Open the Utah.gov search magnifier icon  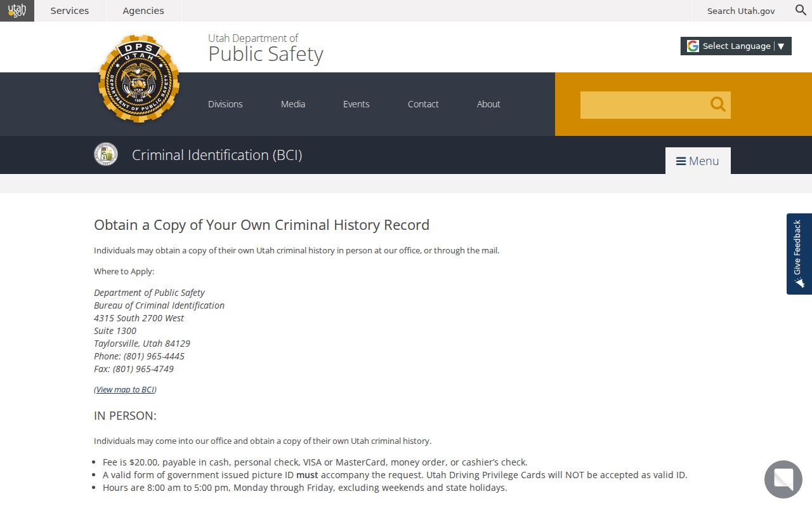click(801, 10)
